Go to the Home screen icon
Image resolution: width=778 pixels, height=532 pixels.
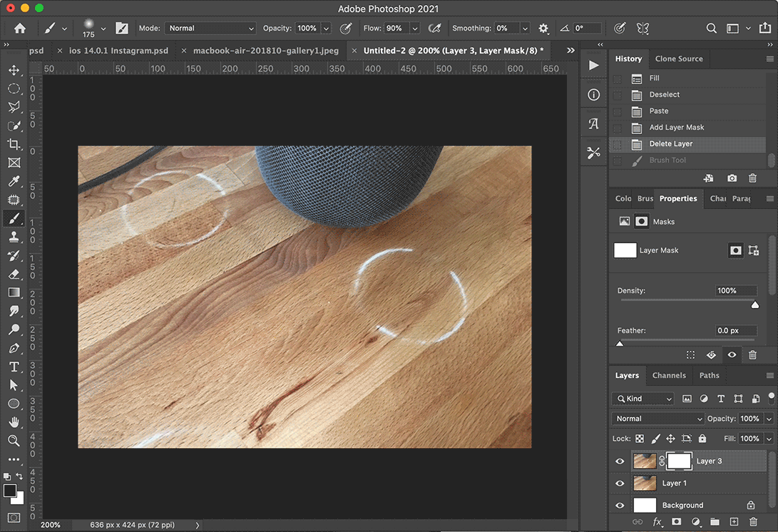[x=20, y=29]
